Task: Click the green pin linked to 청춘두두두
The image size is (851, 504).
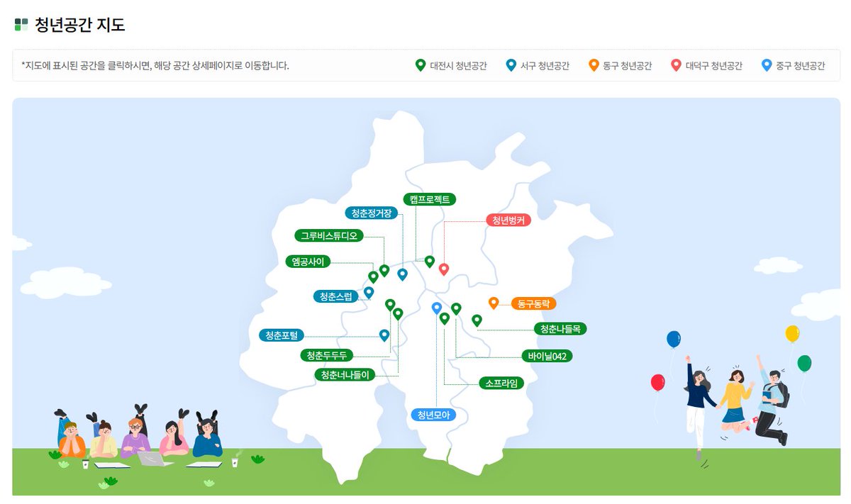Action: (389, 305)
